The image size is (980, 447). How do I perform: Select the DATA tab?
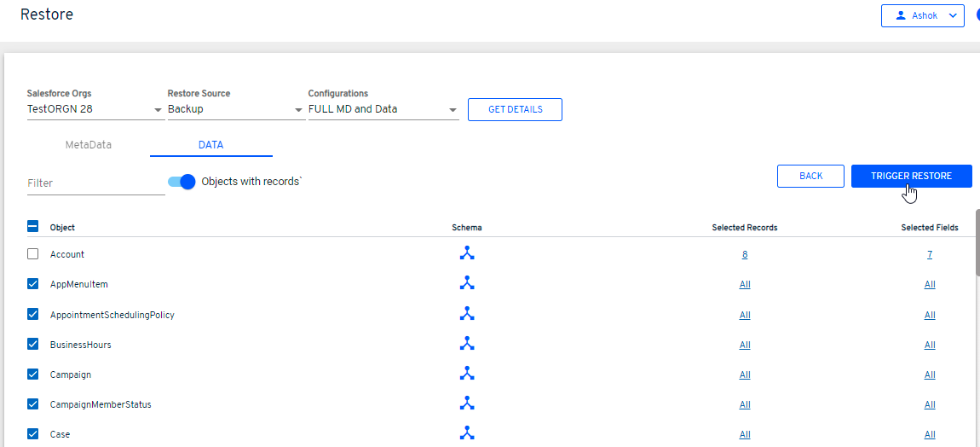coord(210,145)
